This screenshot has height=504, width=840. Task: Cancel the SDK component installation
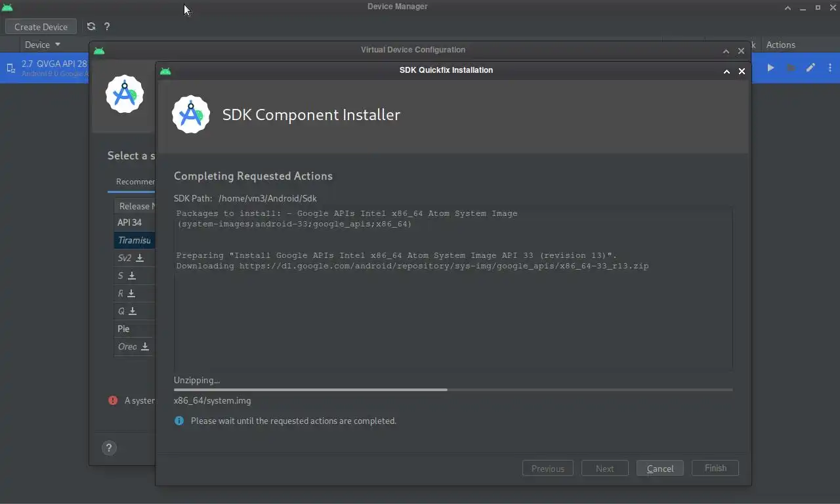coord(660,469)
